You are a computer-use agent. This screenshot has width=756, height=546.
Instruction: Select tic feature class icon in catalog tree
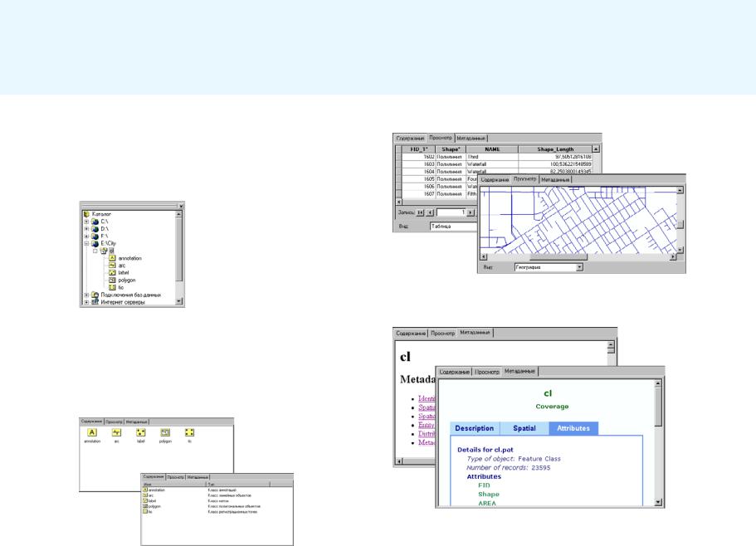112,287
